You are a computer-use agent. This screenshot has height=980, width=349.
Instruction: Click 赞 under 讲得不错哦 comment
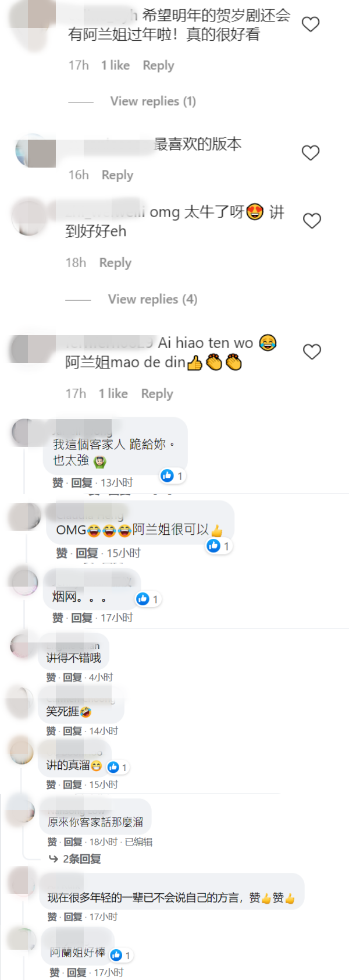coord(51,677)
